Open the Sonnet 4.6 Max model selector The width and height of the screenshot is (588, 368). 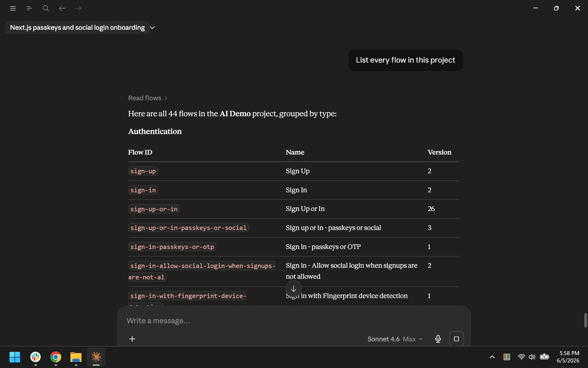(395, 339)
